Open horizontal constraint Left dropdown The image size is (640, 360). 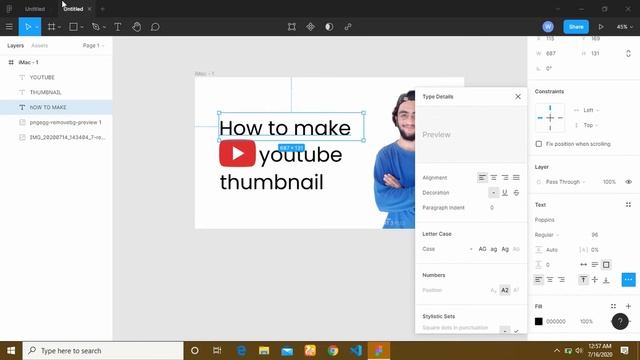coord(591,110)
